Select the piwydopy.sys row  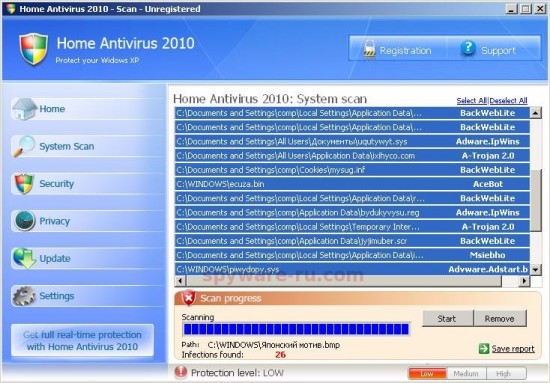tap(352, 269)
